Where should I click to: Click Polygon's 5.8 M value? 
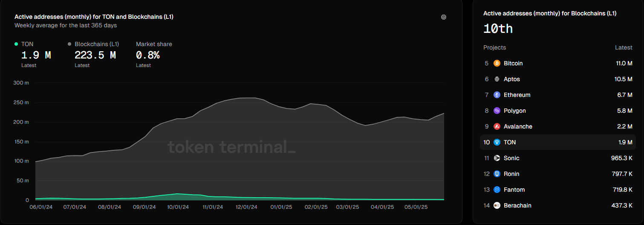click(x=624, y=111)
